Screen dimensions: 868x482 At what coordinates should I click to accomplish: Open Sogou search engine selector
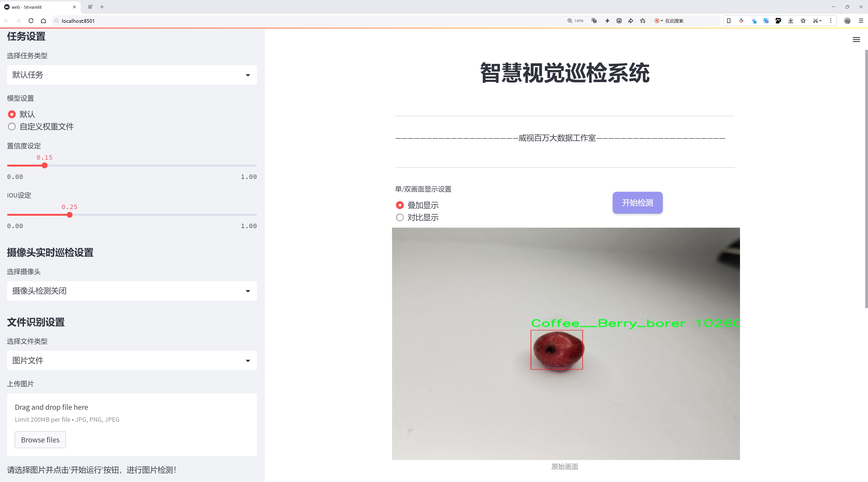658,20
